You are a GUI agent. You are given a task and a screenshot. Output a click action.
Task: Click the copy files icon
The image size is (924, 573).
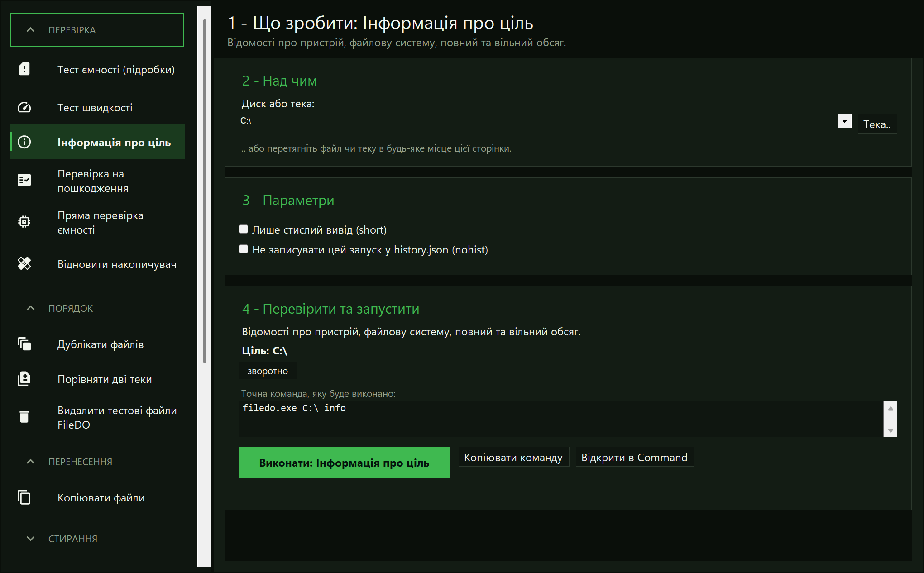point(24,497)
